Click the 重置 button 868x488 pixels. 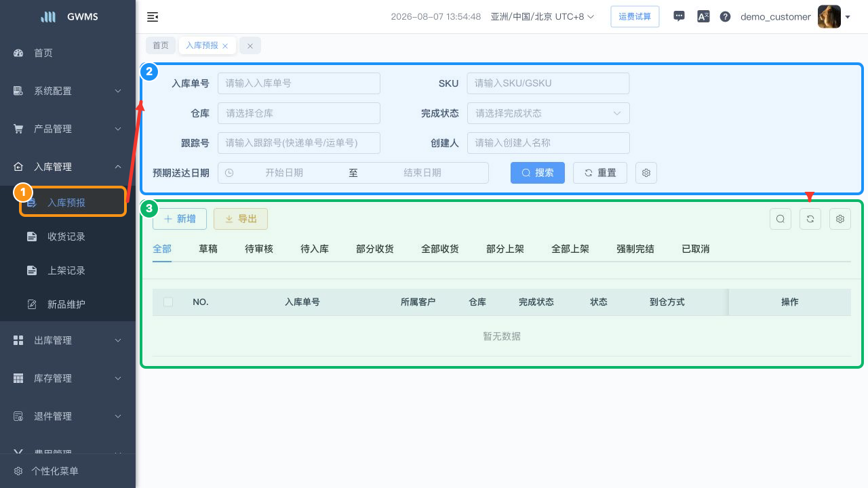(600, 173)
